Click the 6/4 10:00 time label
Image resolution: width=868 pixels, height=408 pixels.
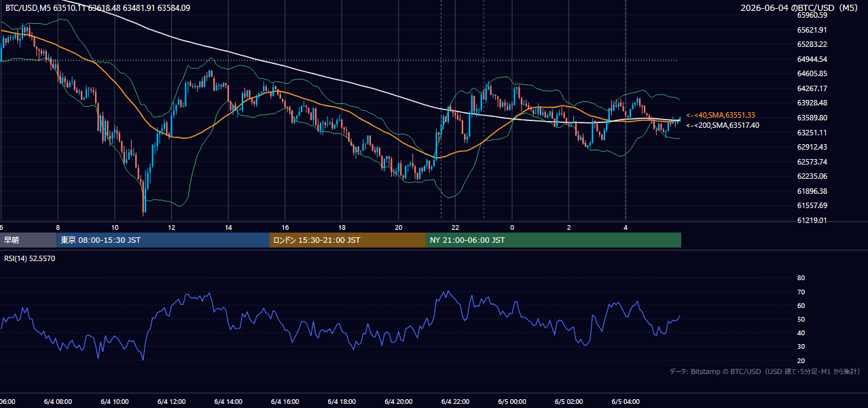click(x=115, y=402)
